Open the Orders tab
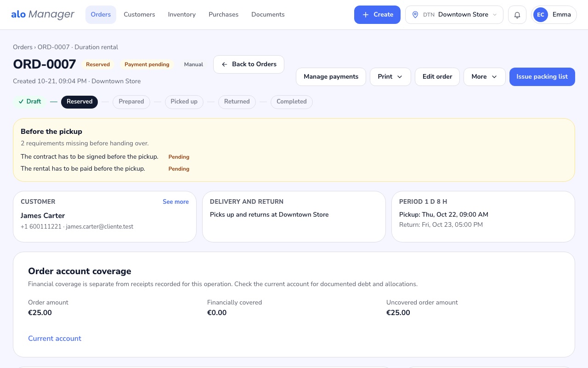 click(x=101, y=15)
